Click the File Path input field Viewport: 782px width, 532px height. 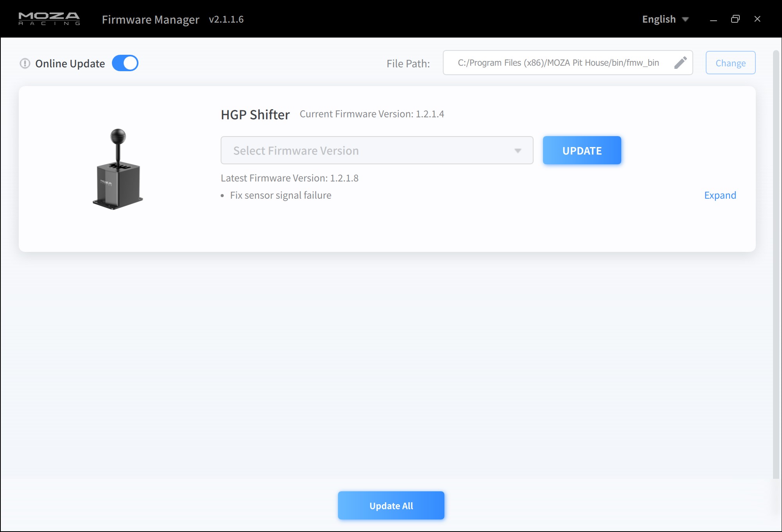coord(568,63)
